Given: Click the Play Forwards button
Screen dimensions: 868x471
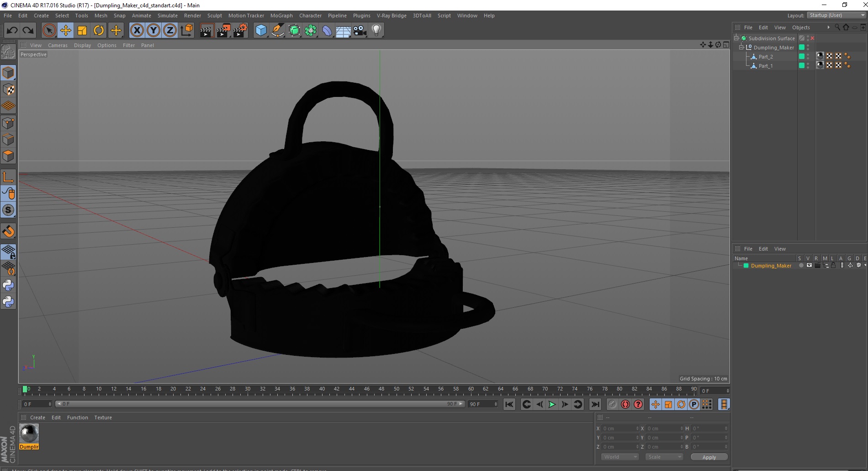Looking at the screenshot, I should (x=552, y=404).
